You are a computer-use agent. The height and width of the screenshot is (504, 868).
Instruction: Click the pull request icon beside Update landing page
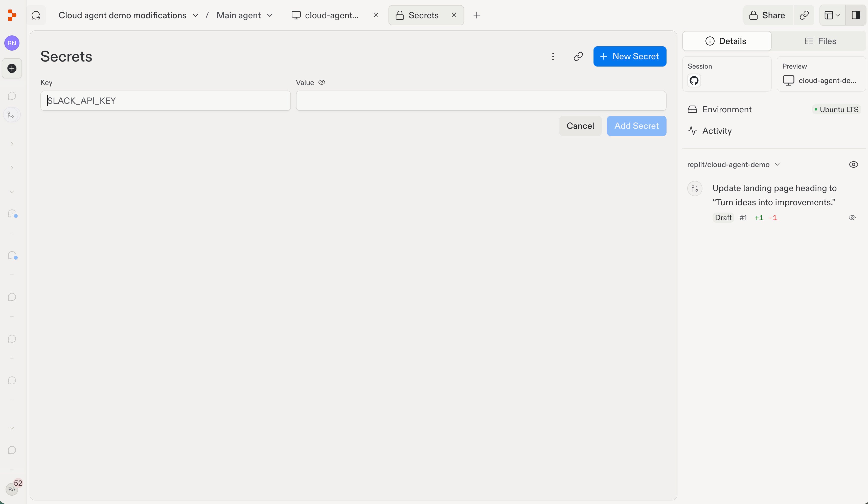[695, 188]
